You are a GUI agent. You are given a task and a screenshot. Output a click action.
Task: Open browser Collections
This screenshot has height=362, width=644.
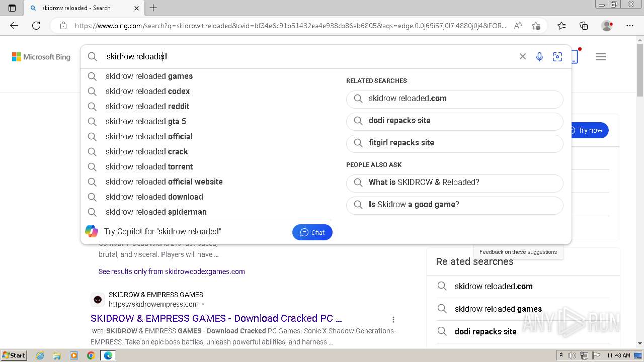[584, 26]
